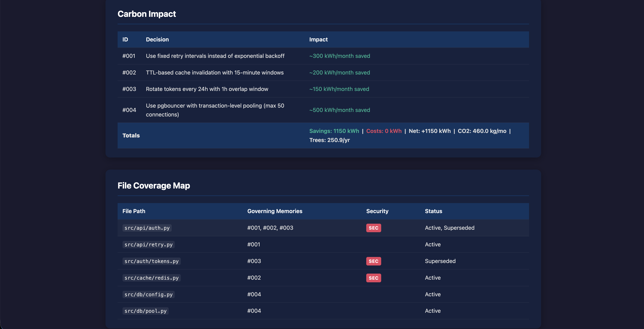Viewport: 644px width, 329px height.
Task: Click the Impact column header
Action: 318,40
